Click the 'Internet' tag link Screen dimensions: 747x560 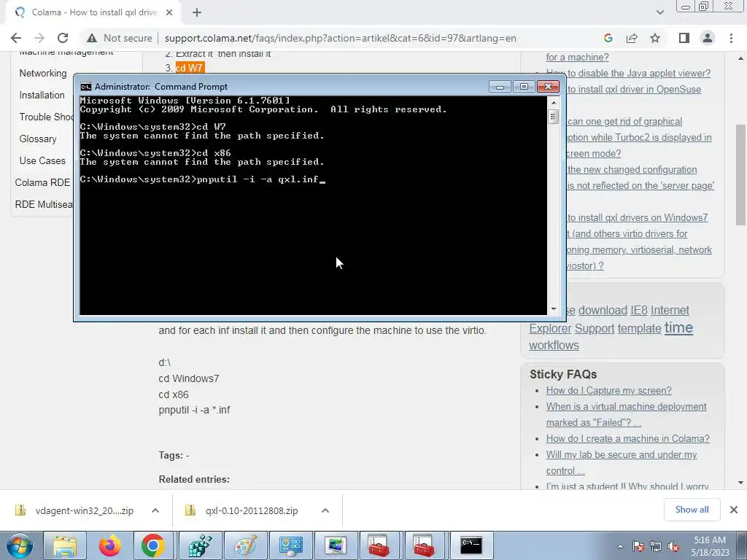click(670, 311)
